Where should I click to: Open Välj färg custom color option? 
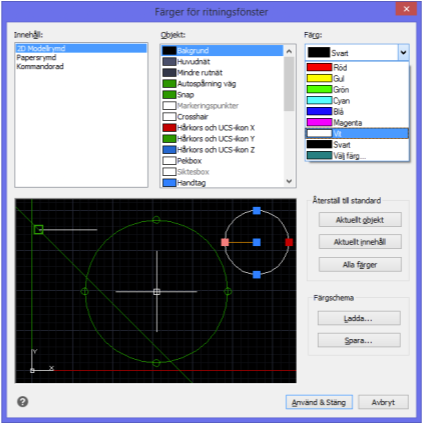[x=357, y=156]
